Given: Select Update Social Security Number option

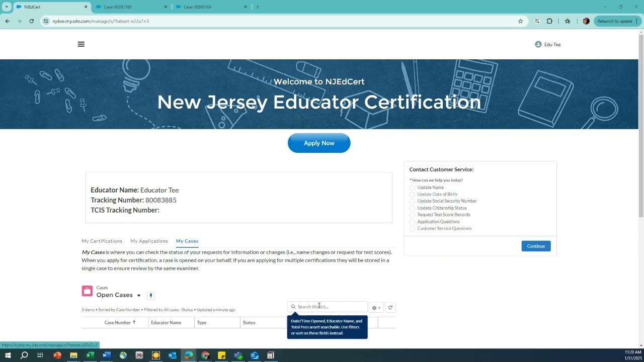Looking at the screenshot, I should click(x=413, y=202).
